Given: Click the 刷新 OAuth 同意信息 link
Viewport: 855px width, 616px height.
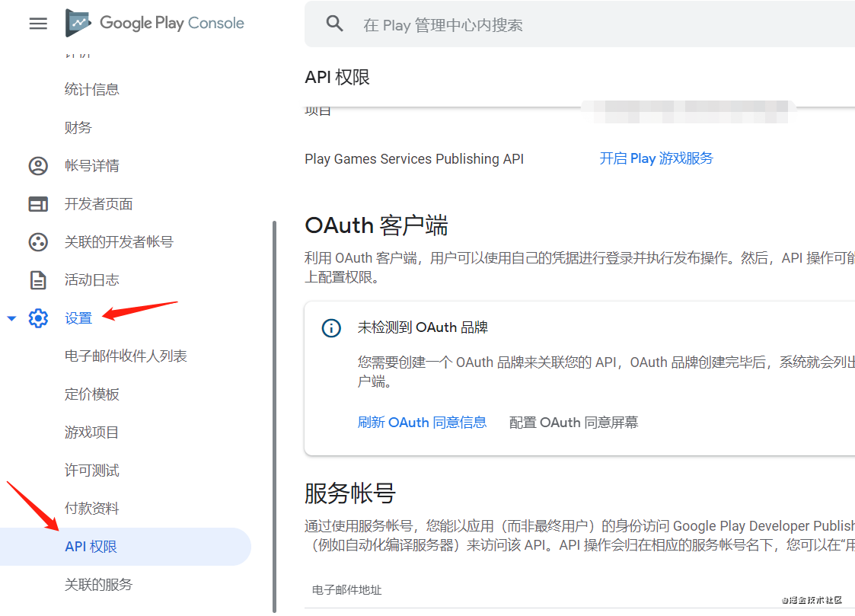Looking at the screenshot, I should pyautogui.click(x=422, y=423).
